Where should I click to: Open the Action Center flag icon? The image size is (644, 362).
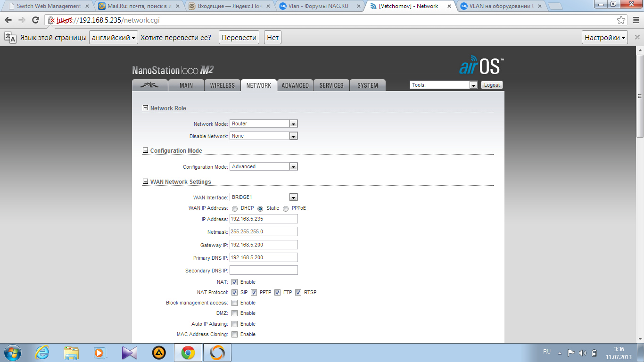point(571,353)
